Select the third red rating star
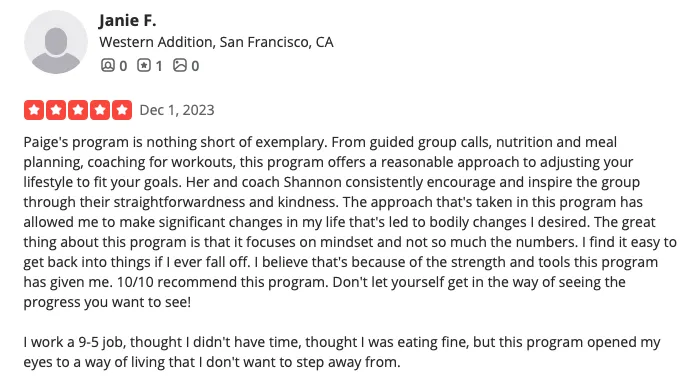 (x=78, y=110)
